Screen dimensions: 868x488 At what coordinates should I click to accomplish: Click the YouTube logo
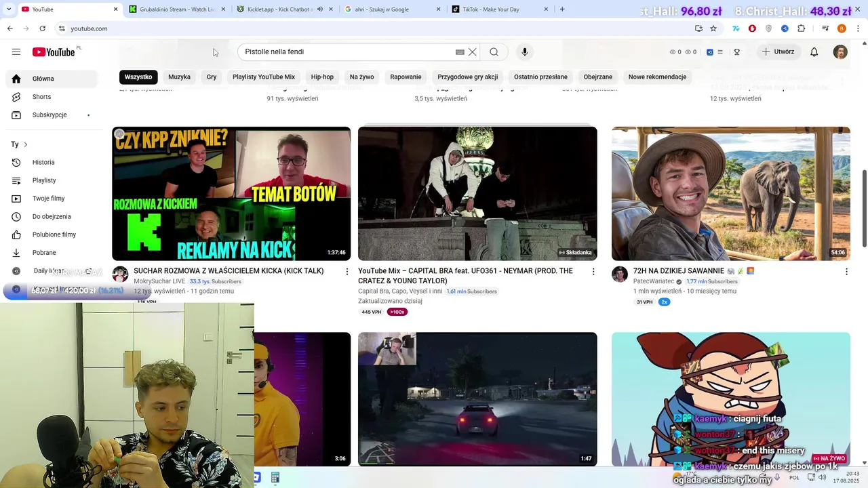54,52
